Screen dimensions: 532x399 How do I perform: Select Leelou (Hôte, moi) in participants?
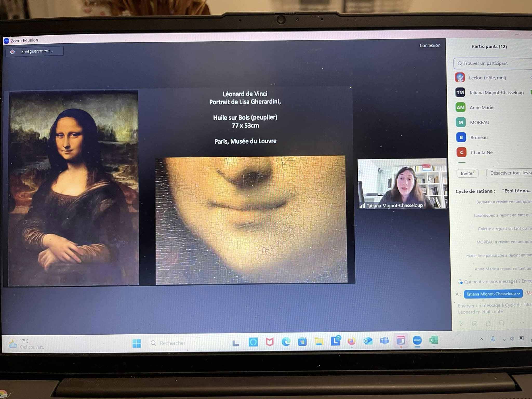click(487, 78)
